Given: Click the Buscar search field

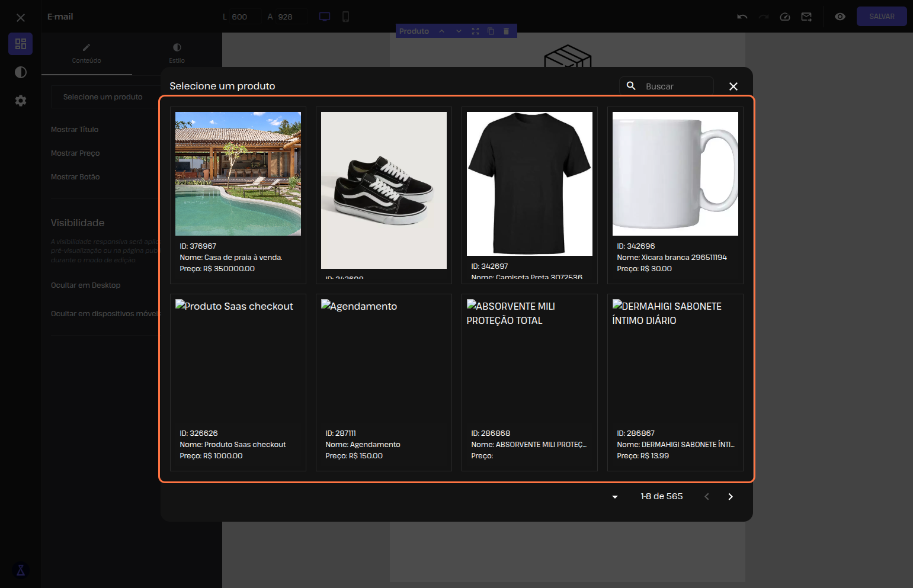Looking at the screenshot, I should [675, 86].
